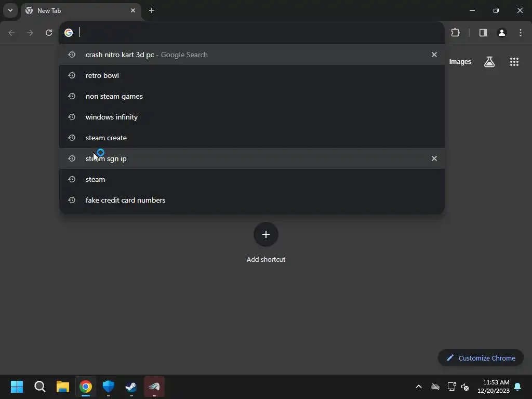
Task: Open Steam from the taskbar
Action: (x=131, y=387)
